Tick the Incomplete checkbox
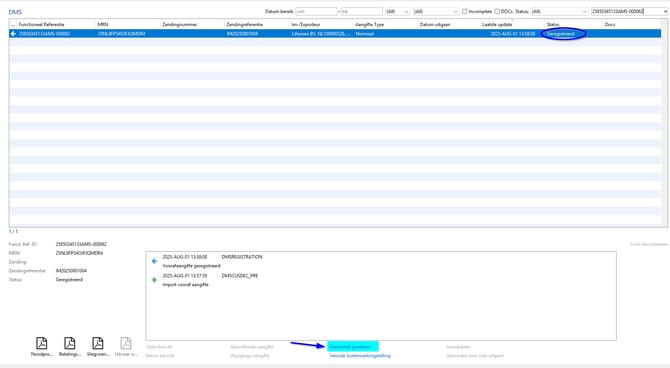 [x=464, y=12]
